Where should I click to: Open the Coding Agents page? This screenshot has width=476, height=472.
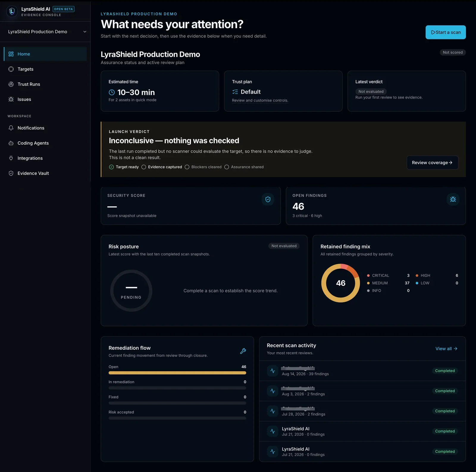click(x=45, y=143)
